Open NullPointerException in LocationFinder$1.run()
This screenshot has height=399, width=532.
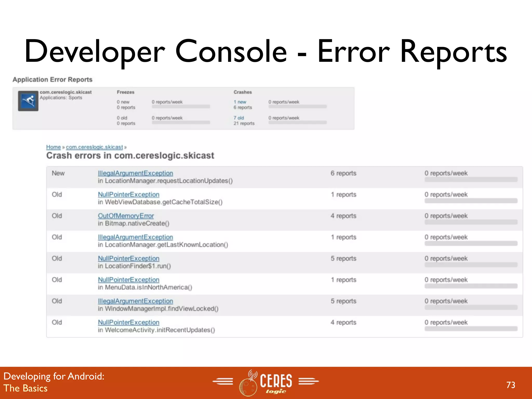(x=129, y=258)
